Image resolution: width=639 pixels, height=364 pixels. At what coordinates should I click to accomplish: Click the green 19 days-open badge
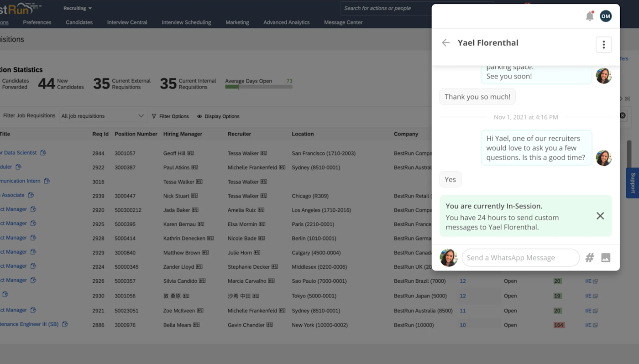[x=557, y=296]
